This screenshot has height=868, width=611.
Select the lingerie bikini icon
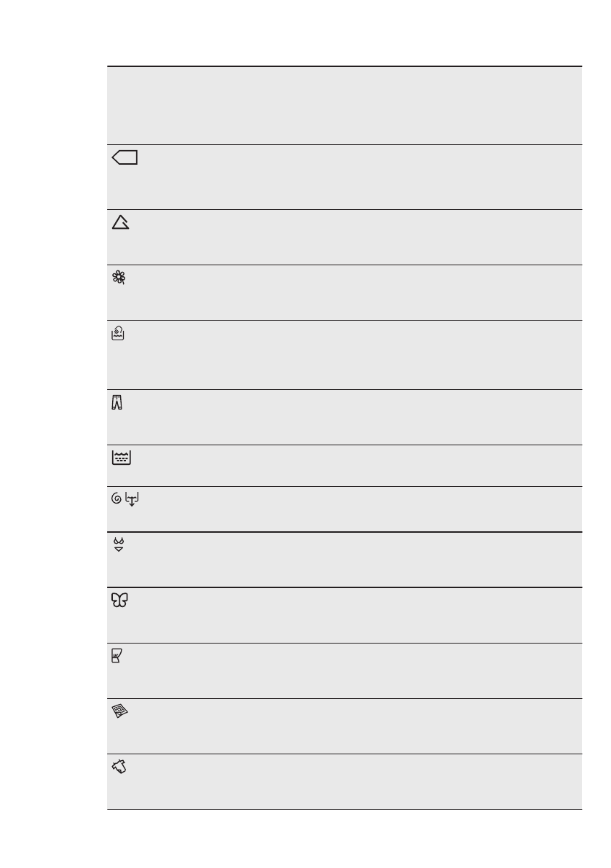[x=119, y=545]
